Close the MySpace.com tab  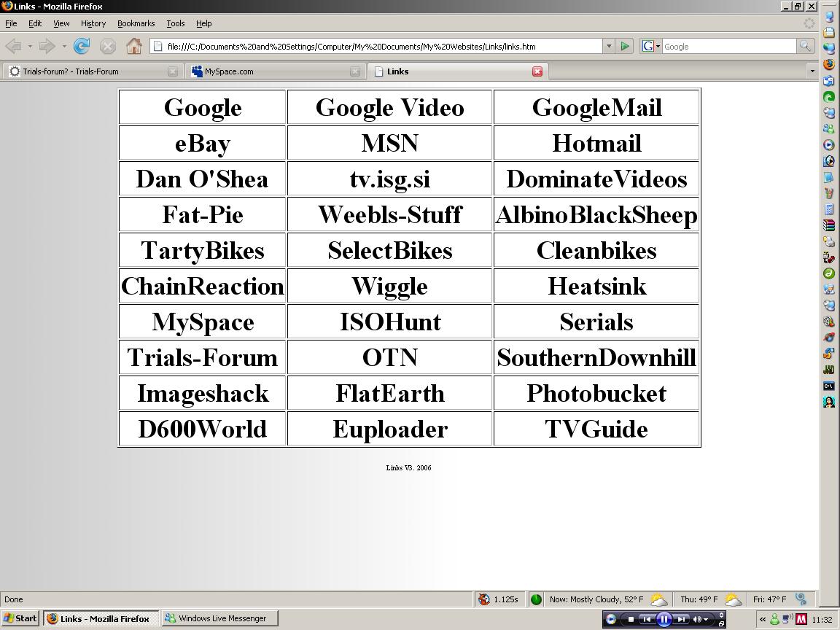click(354, 71)
